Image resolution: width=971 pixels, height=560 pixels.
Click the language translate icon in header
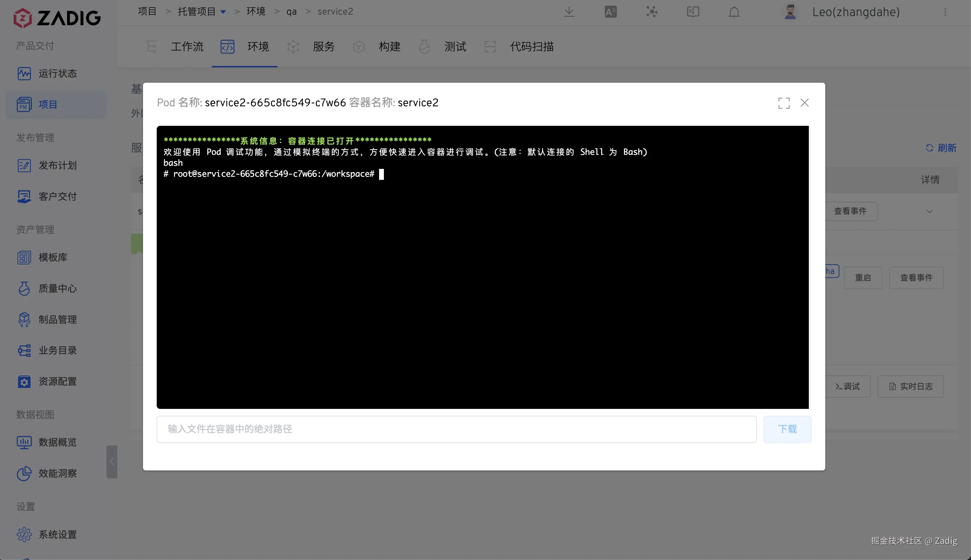click(610, 12)
